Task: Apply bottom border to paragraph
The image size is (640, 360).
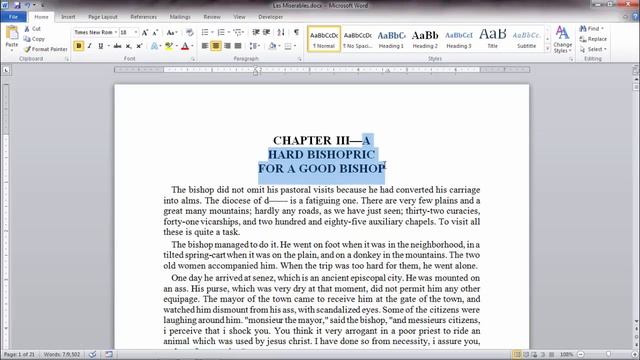Action: point(288,46)
